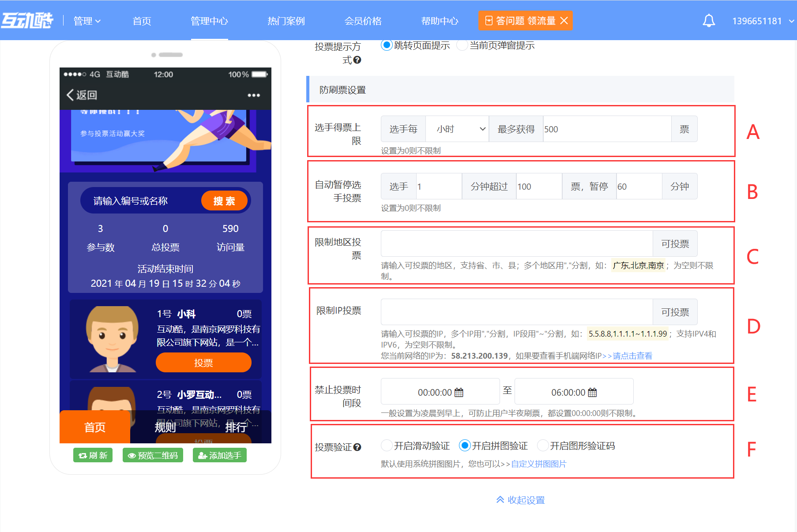This screenshot has height=532, width=797.
Task: Click the forbidden-period start time 00:00:00 field
Action: (440, 391)
